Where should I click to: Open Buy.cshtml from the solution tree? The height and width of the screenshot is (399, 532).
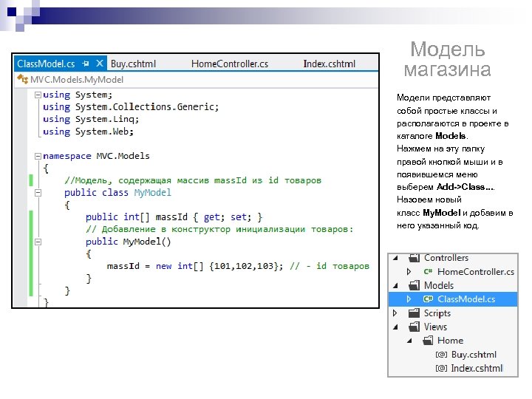point(474,355)
